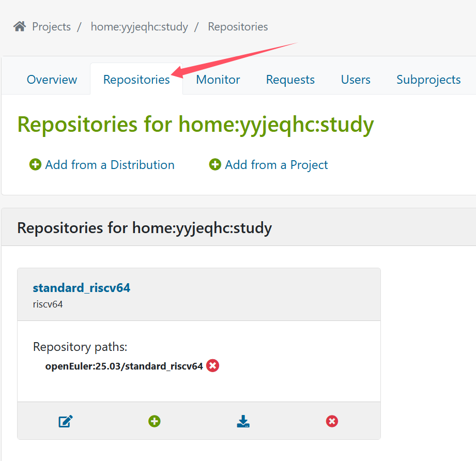Screen dimensions: 476x461
Task: Select the Repositories tab
Action: (x=136, y=80)
